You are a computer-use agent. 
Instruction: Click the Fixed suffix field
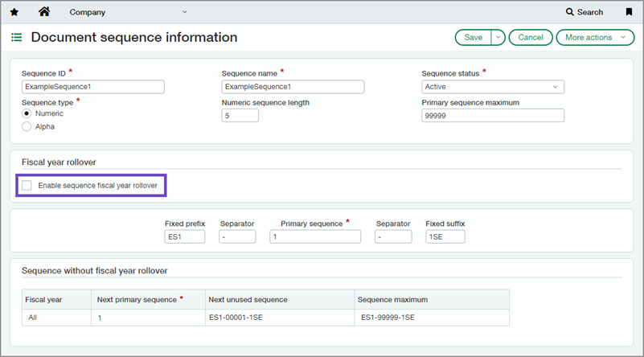click(445, 237)
